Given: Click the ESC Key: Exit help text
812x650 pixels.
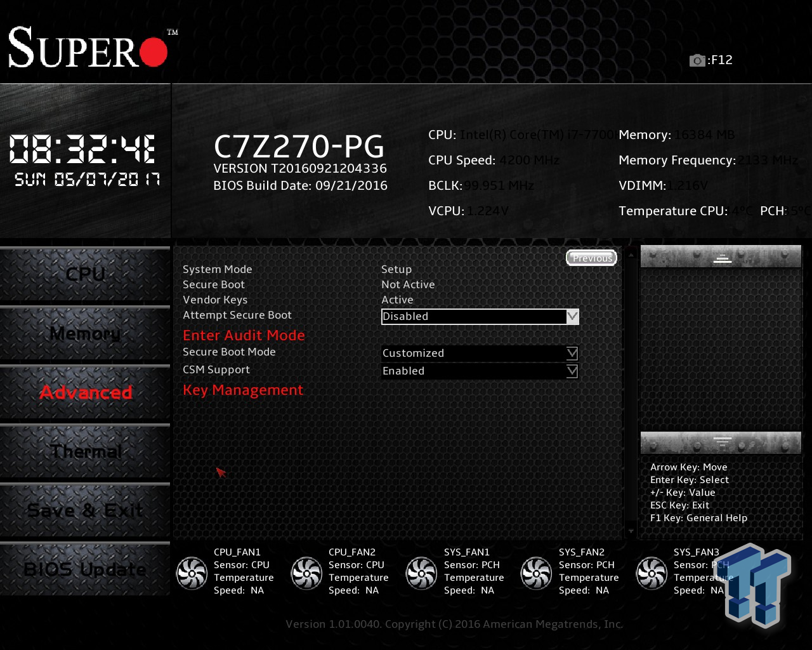Looking at the screenshot, I should [679, 505].
